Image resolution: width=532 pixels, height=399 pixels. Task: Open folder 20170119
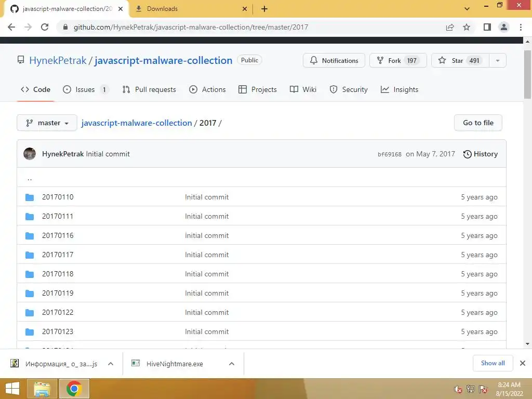[x=58, y=293]
